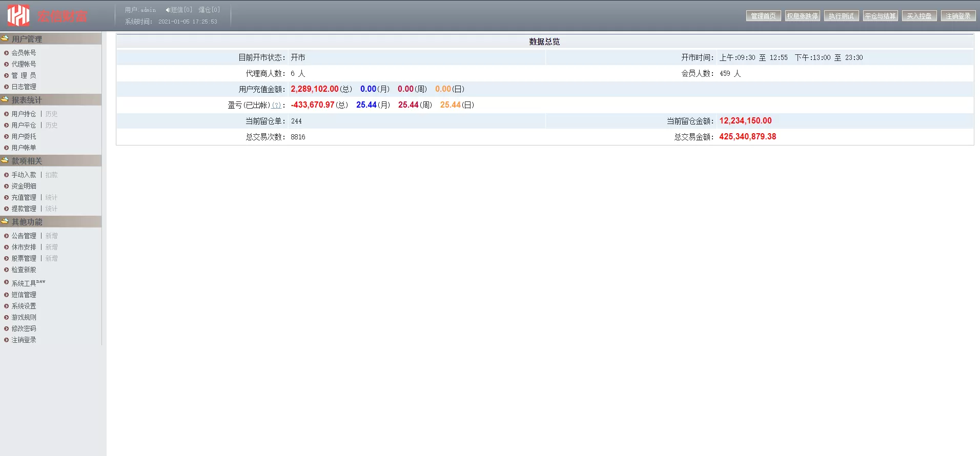
Task: Open 资金明细 in the sidebar
Action: pyautogui.click(x=24, y=186)
